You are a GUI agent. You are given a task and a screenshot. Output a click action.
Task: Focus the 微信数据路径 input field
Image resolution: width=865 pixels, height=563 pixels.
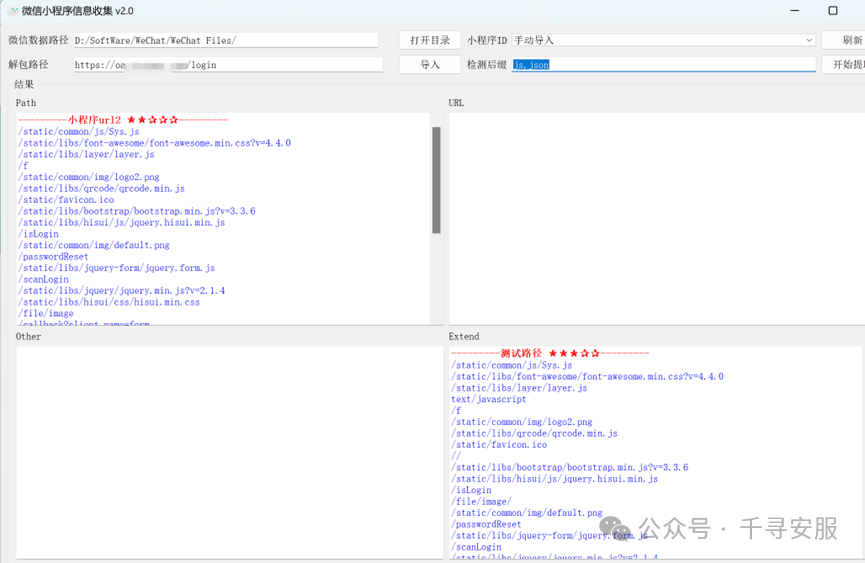tap(226, 40)
